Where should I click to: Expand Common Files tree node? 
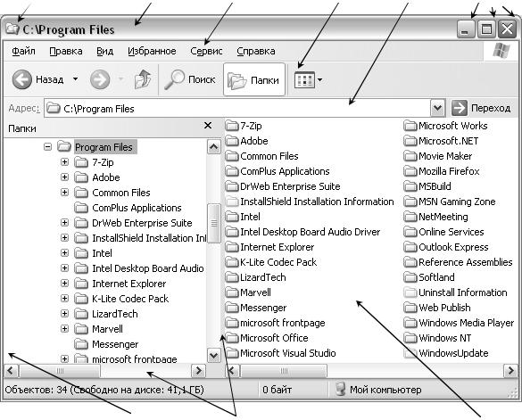click(64, 193)
